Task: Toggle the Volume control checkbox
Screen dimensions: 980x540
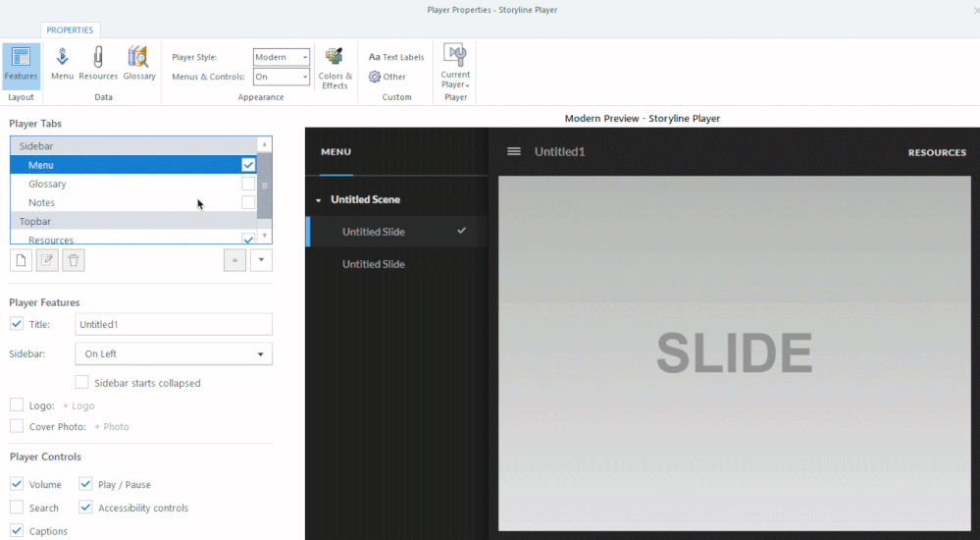Action: pos(17,484)
